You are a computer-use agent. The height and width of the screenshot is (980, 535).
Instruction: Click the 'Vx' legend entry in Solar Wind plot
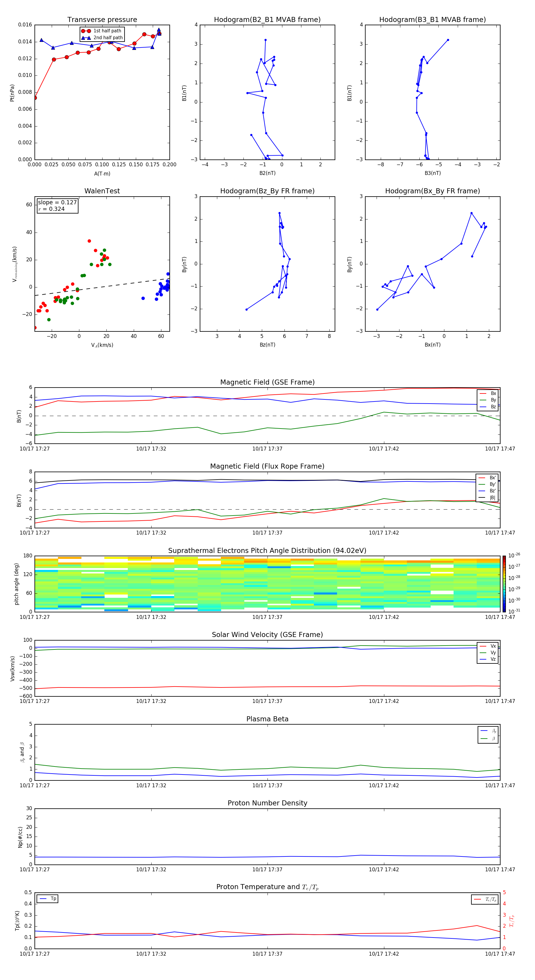click(488, 646)
